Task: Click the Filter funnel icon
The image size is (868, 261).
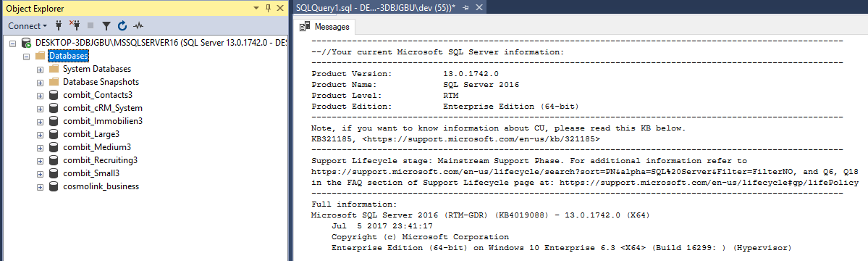Action: point(106,26)
